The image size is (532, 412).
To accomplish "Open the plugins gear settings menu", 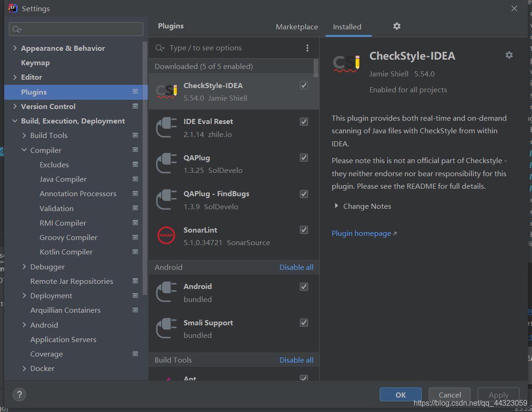I will point(396,26).
